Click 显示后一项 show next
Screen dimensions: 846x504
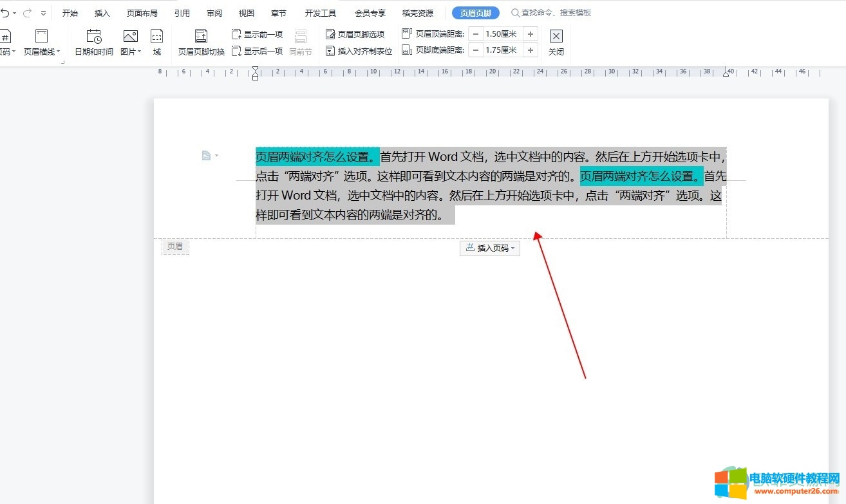tap(257, 51)
